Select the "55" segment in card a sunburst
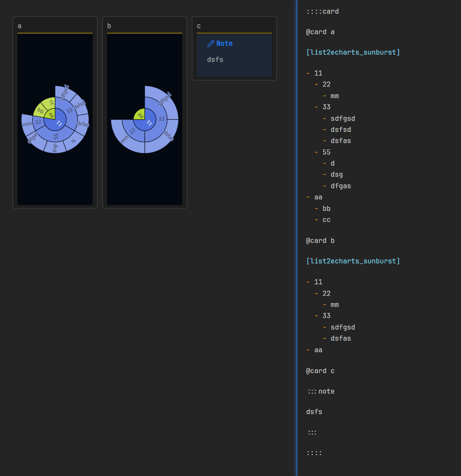 click(55, 136)
